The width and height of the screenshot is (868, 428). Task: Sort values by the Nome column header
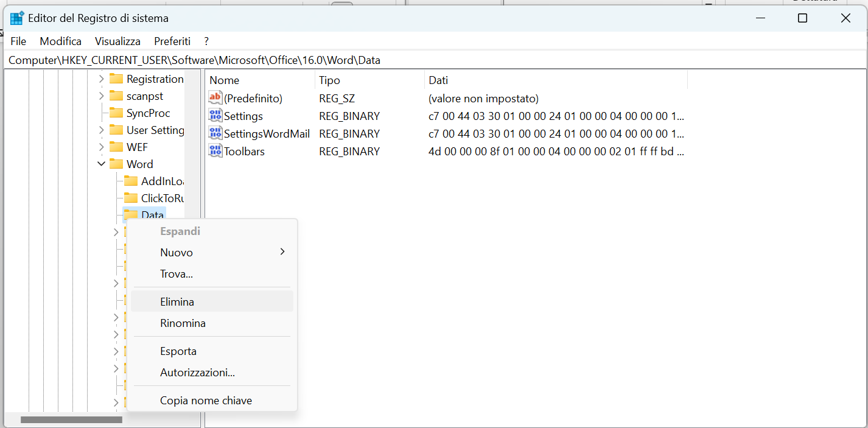tap(261, 80)
